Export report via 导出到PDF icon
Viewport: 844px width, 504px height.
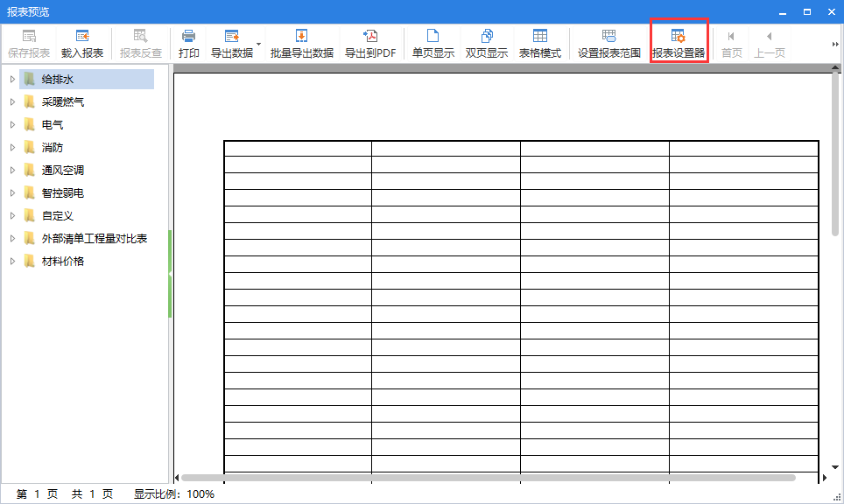point(370,44)
